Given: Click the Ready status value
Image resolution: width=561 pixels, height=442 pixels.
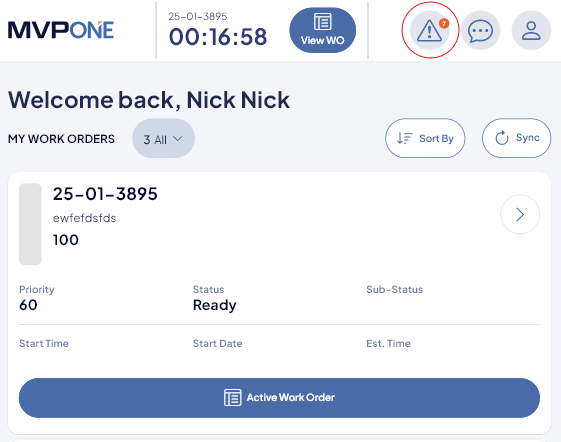Looking at the screenshot, I should pyautogui.click(x=215, y=305).
